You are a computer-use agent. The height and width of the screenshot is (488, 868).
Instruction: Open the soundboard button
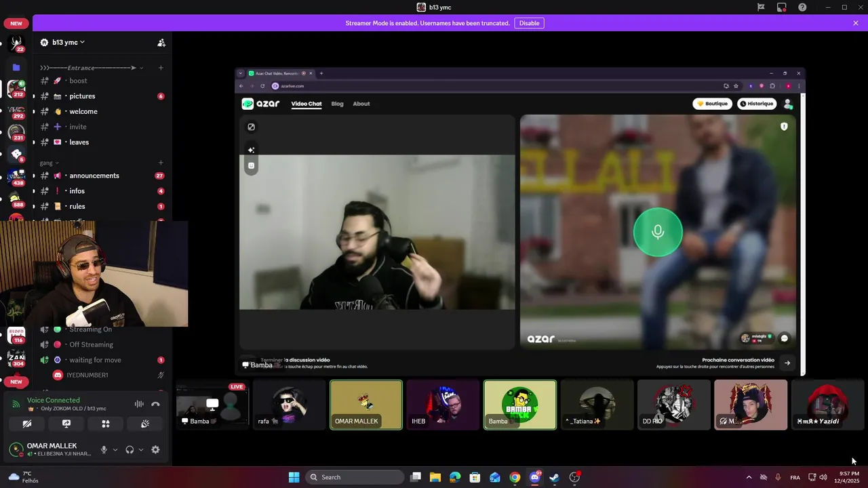coord(145,424)
